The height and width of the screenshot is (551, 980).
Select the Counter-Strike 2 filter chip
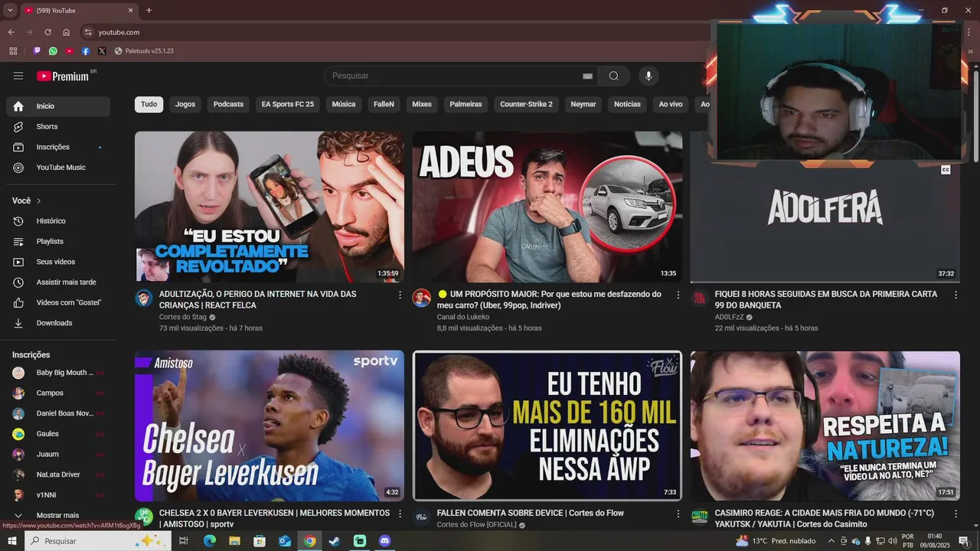pos(526,104)
